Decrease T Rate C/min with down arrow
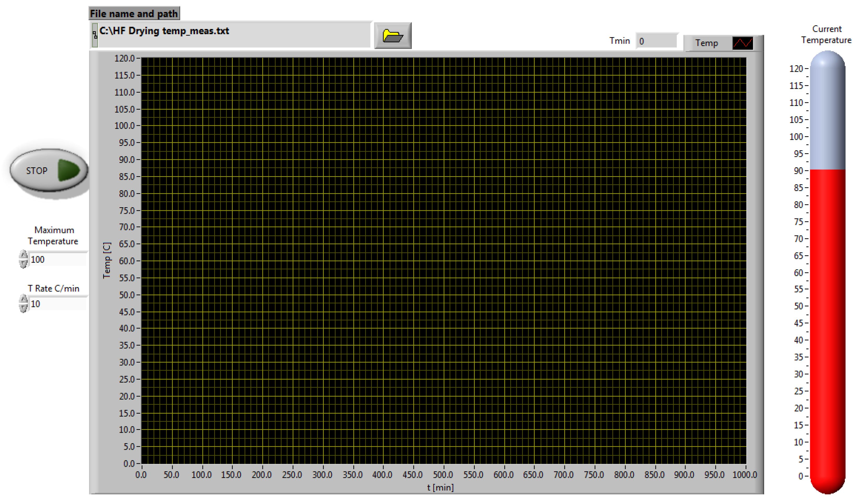The height and width of the screenshot is (504, 861). 23,308
